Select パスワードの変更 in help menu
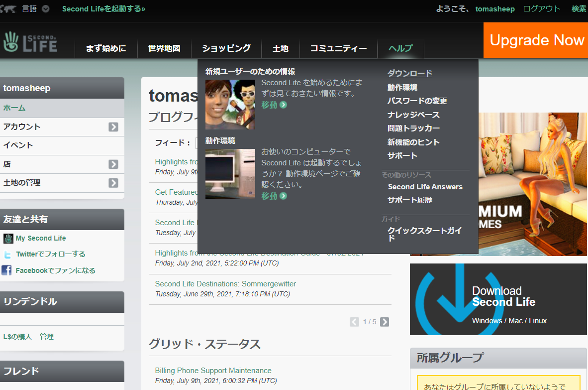This screenshot has width=588, height=390. 417,101
